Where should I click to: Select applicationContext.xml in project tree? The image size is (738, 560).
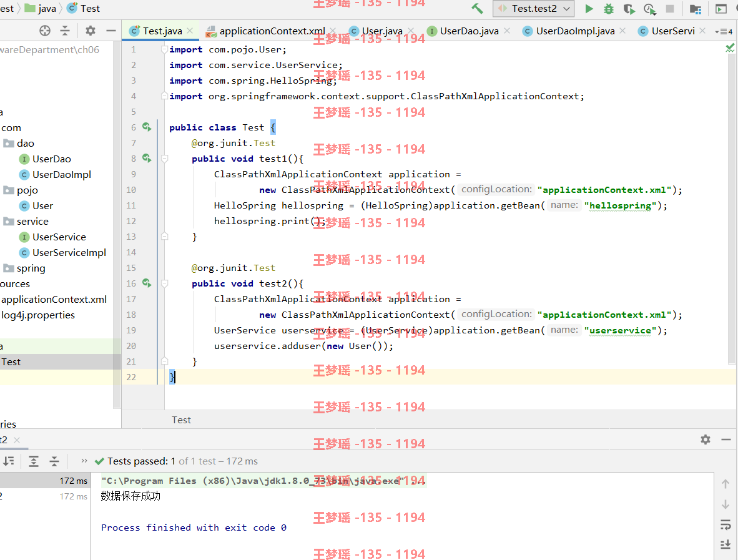[x=54, y=299]
